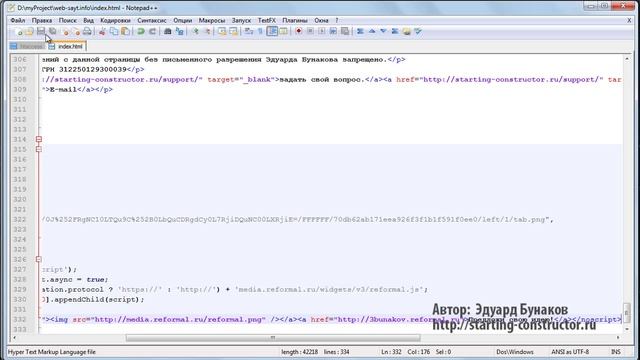Start macro recording with the red dot icon
The width and height of the screenshot is (640, 360).
coord(299,31)
